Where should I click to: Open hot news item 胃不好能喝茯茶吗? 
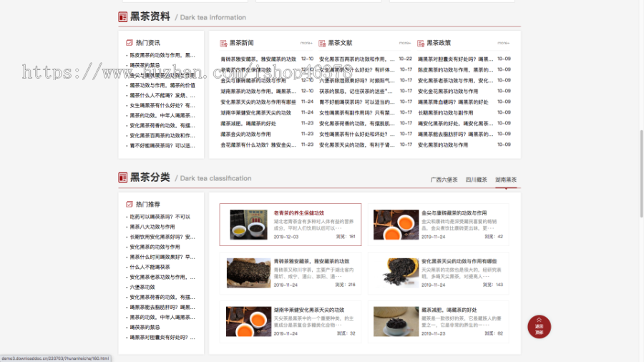click(162, 146)
